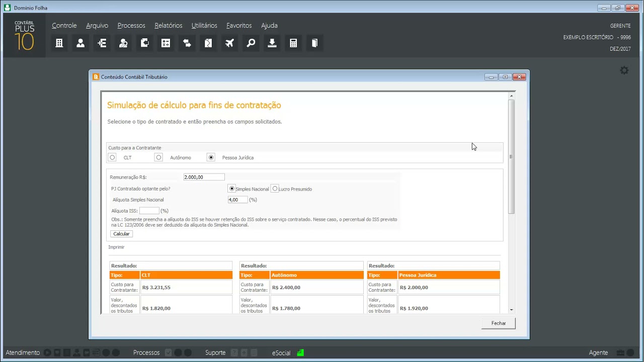The width and height of the screenshot is (644, 362).
Task: Choose the Lucro Presumido option
Action: (275, 189)
